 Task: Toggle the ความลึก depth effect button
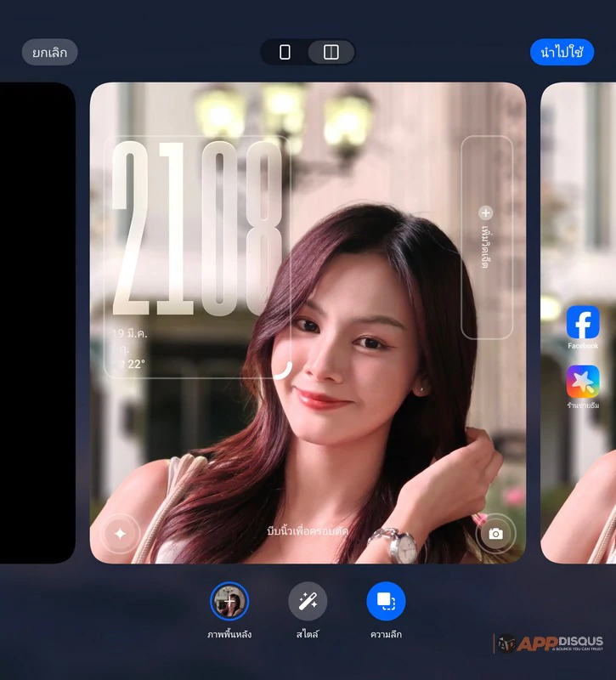(386, 602)
